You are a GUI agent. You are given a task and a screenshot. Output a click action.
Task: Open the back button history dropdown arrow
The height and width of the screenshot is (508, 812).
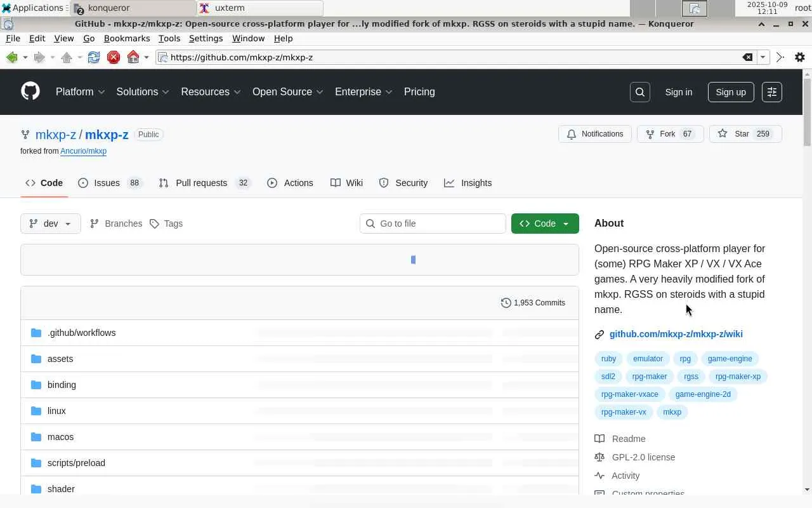(25, 57)
